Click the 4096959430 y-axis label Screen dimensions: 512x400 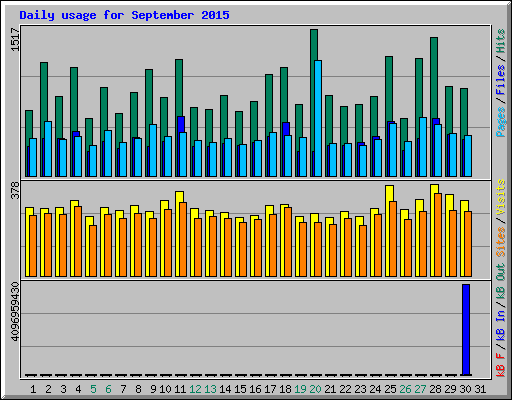pos(16,312)
